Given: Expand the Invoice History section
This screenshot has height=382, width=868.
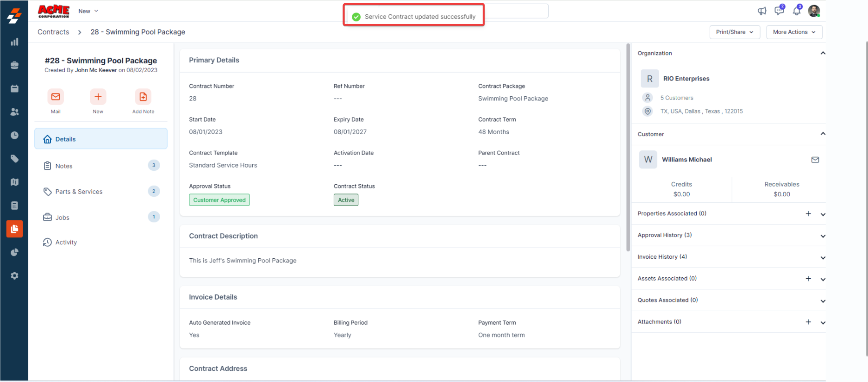Looking at the screenshot, I should coord(823,257).
